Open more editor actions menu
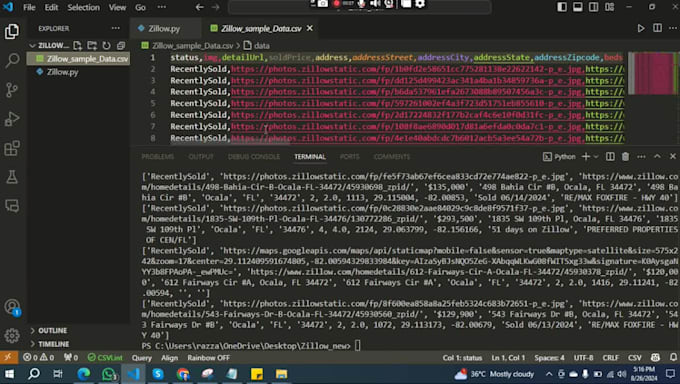This screenshot has height=384, width=680. (673, 28)
